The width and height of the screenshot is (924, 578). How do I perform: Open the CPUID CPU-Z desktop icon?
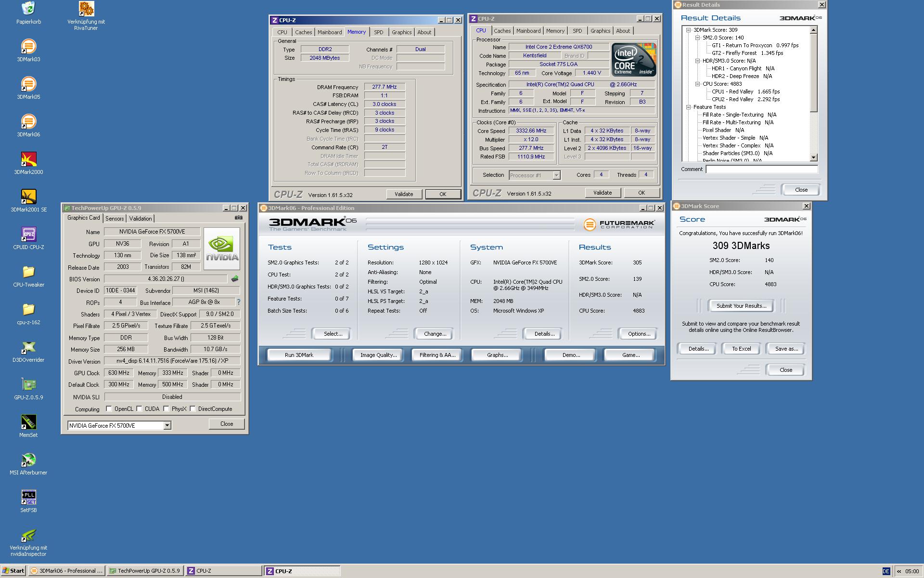(x=28, y=235)
